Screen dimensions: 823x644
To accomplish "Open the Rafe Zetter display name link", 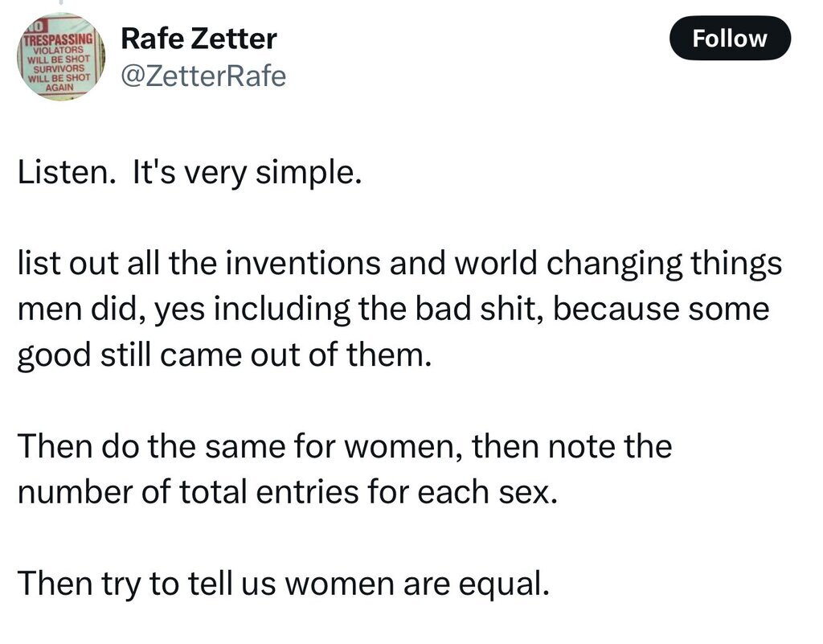I will (198, 38).
